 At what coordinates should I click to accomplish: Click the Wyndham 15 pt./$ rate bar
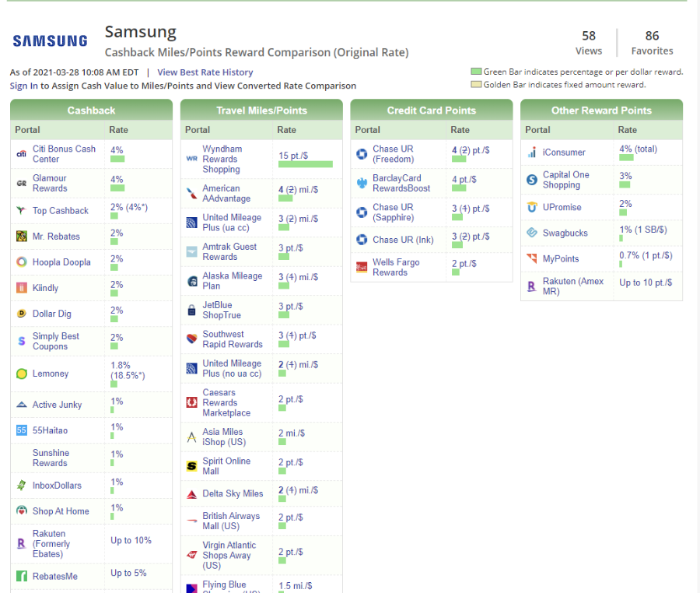(x=306, y=164)
